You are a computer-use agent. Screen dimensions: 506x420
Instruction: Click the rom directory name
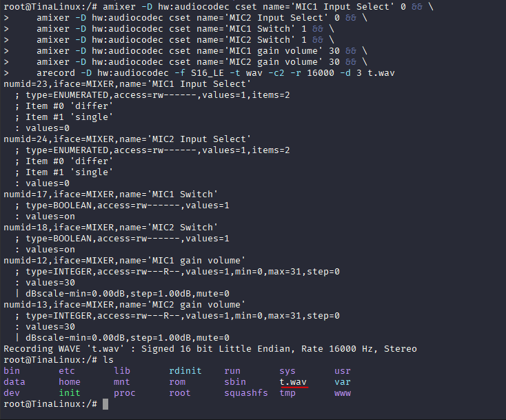tap(177, 382)
